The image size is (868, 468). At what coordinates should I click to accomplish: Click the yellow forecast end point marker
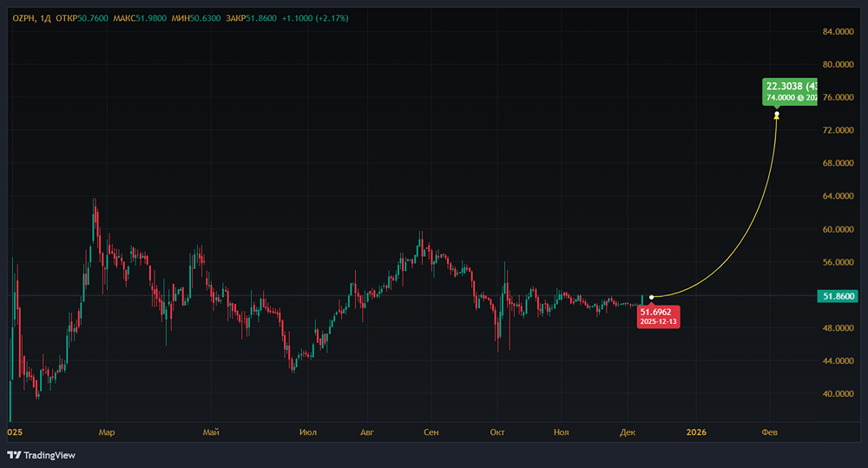coord(776,115)
